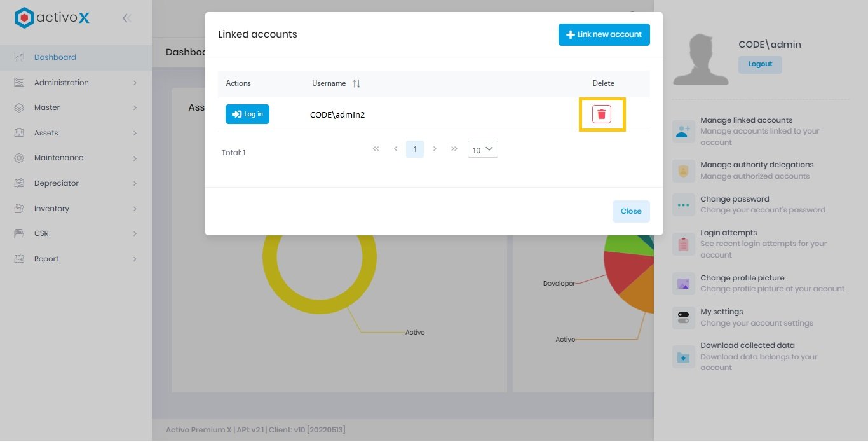The width and height of the screenshot is (868, 442).
Task: Open the page size dropdown showing 10
Action: [x=482, y=149]
